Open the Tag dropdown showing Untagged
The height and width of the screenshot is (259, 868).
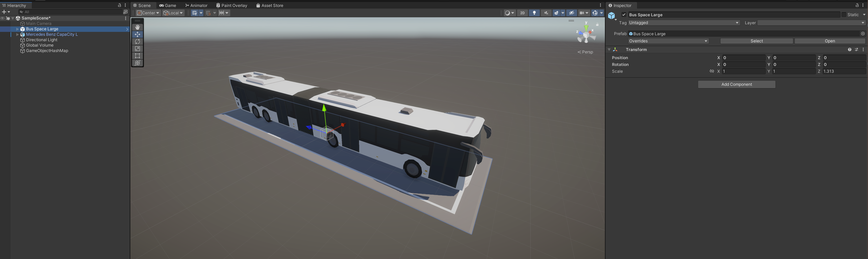684,23
